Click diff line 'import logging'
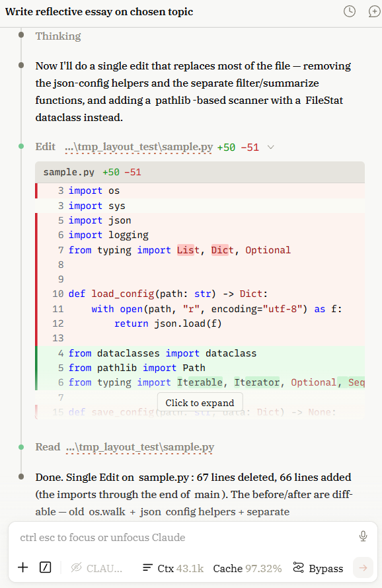The height and width of the screenshot is (588, 382). coord(200,235)
